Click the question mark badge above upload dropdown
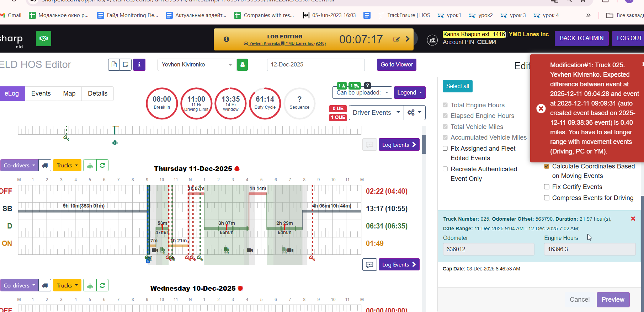The image size is (644, 312). [x=368, y=85]
